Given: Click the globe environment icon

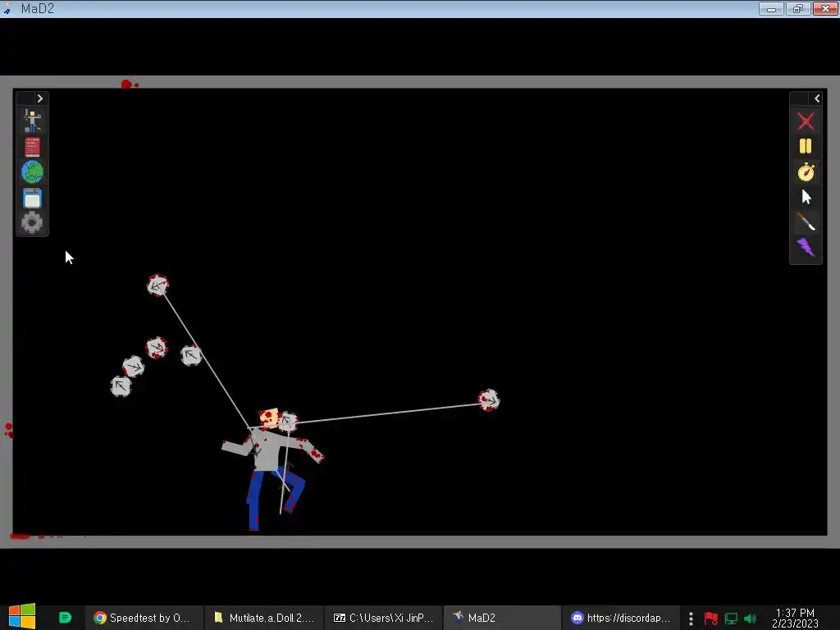Looking at the screenshot, I should (32, 172).
